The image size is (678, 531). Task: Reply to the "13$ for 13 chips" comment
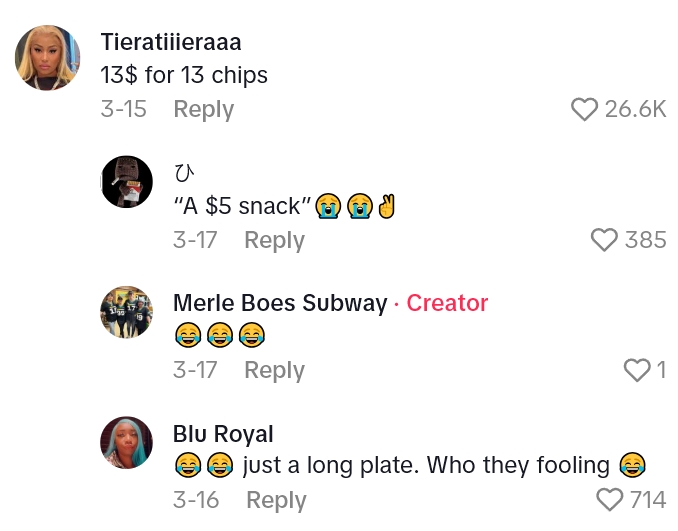click(203, 110)
